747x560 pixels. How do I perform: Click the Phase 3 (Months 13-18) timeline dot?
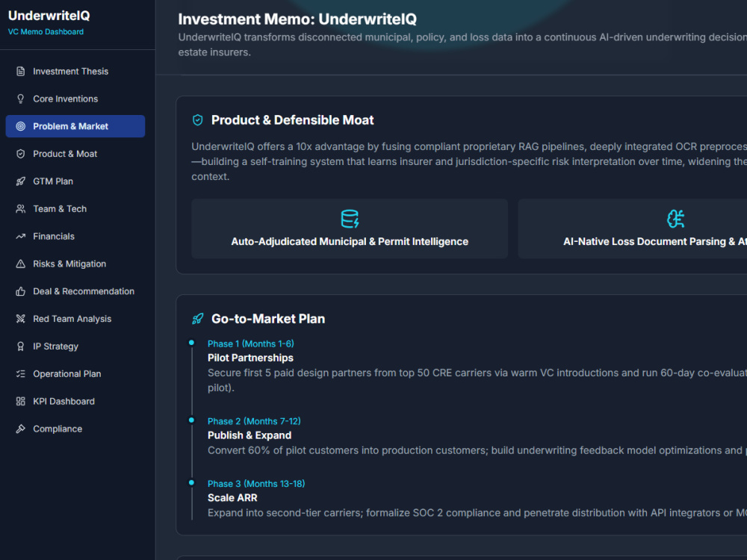pos(191,483)
